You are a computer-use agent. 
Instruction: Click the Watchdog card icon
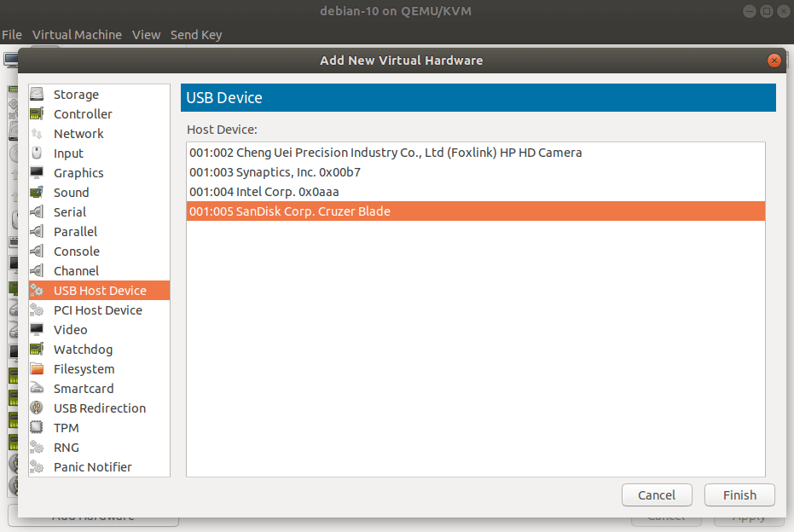(37, 350)
